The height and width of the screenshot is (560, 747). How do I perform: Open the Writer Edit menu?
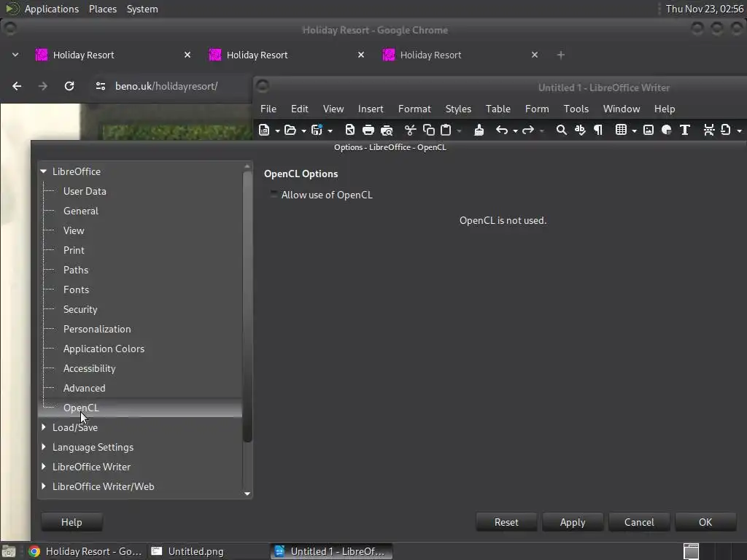click(x=300, y=109)
